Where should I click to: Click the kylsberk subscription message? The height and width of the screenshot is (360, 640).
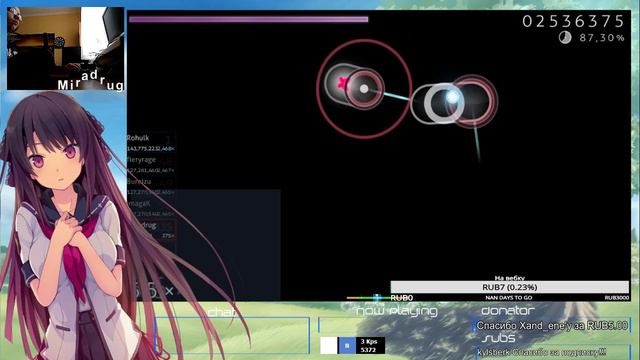click(542, 352)
